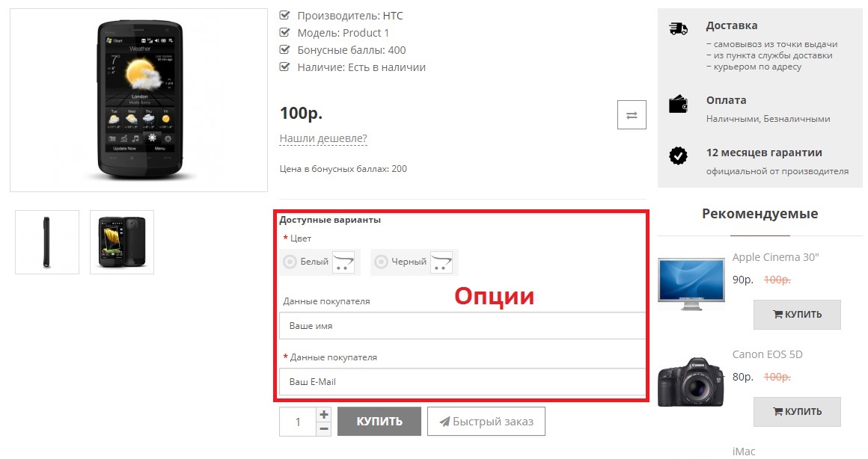
Task: Increase quantity with the plus button
Action: point(323,414)
